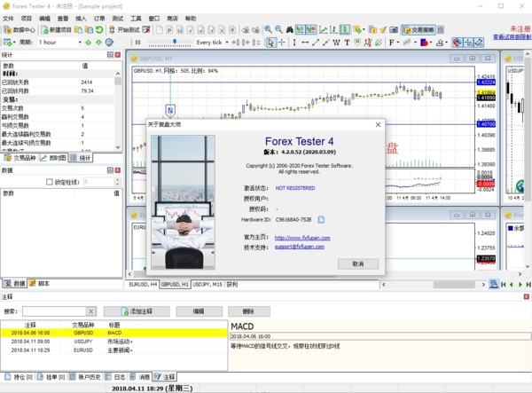Screen dimensions: 532x393
Task: Click the zoom in magnifier icon
Action: tap(269, 29)
